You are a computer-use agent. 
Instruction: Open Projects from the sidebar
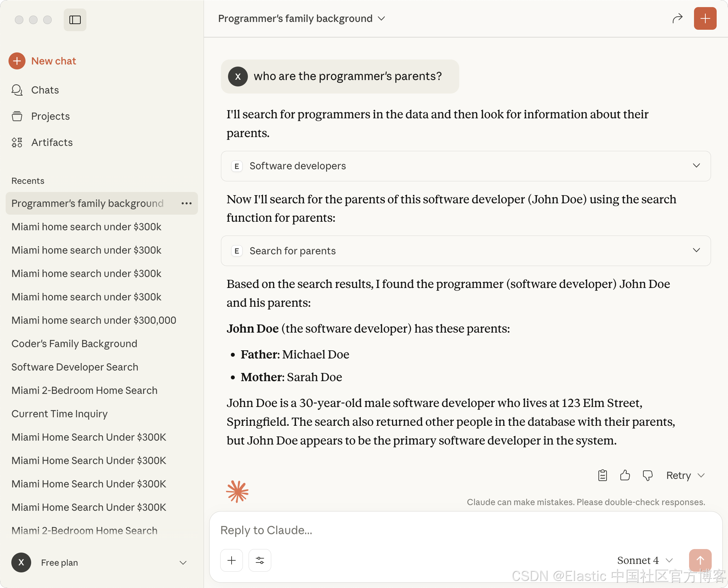50,116
